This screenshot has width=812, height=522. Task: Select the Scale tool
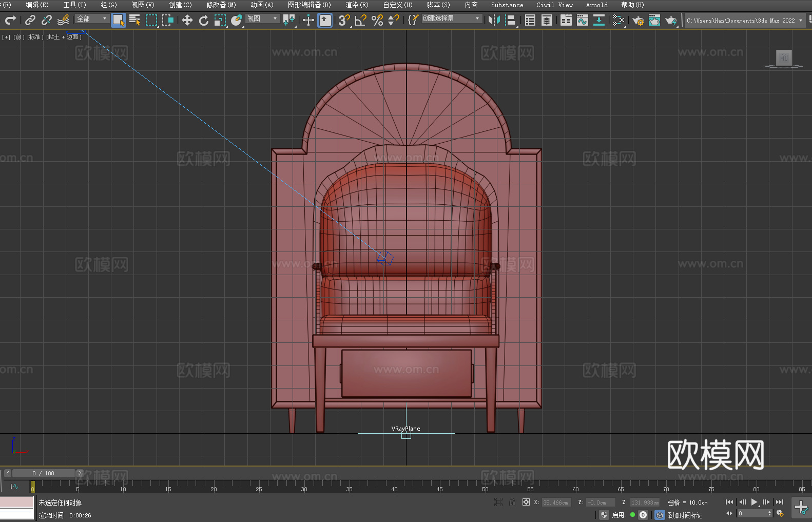point(220,20)
